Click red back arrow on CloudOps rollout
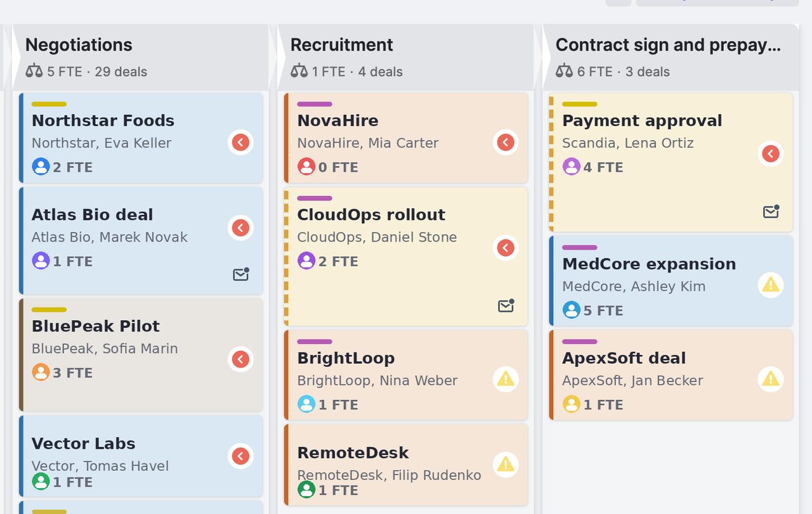Viewport: 812px width, 514px height. [506, 248]
